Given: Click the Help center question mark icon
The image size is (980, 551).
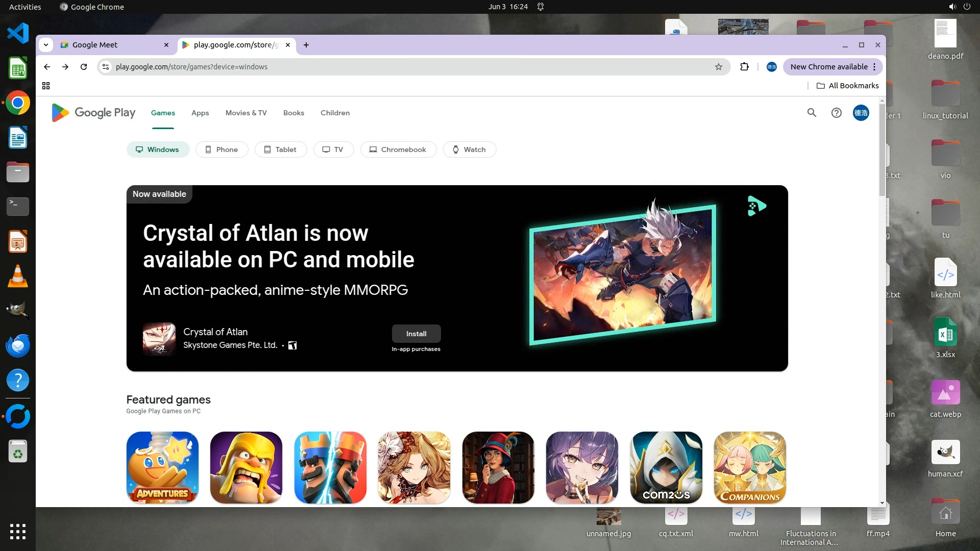Looking at the screenshot, I should click(836, 113).
